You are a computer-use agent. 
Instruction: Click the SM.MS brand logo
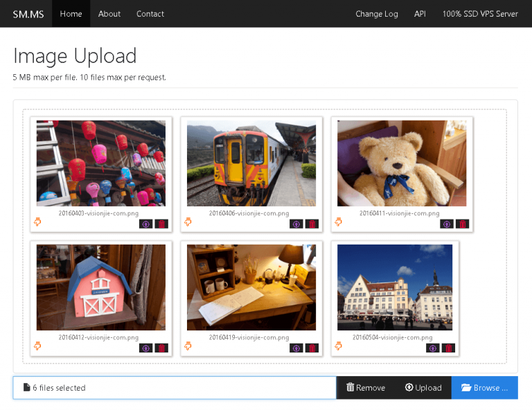28,14
